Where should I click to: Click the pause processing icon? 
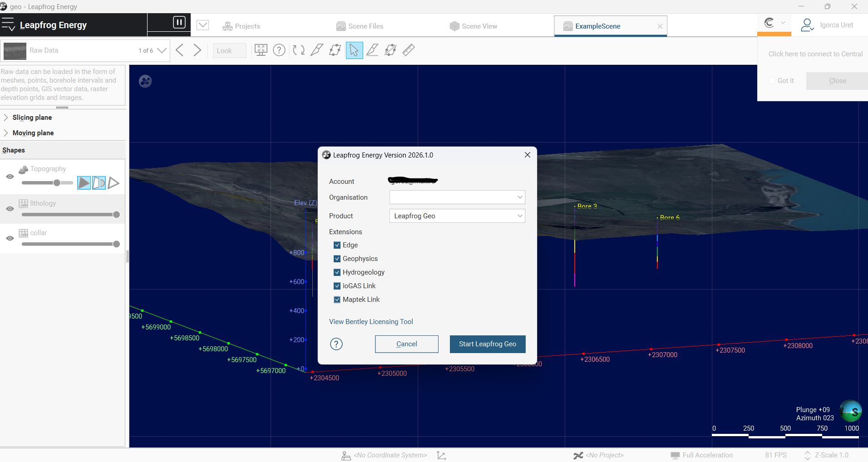point(179,22)
